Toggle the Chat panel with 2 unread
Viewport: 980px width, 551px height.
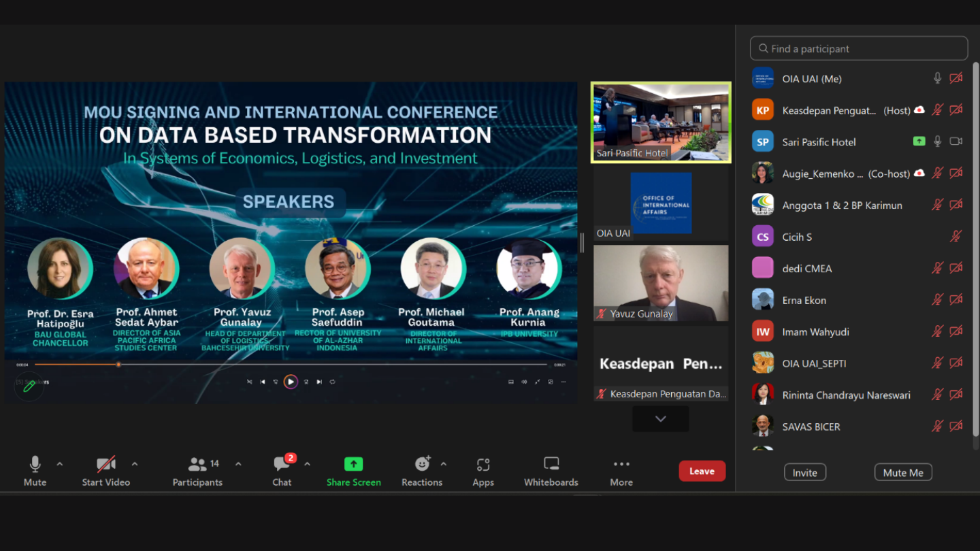[282, 471]
